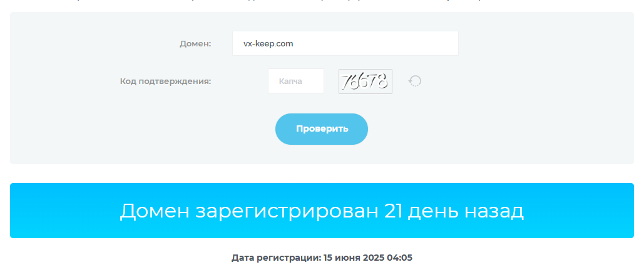Click the date 15 июня 2025

point(355,258)
